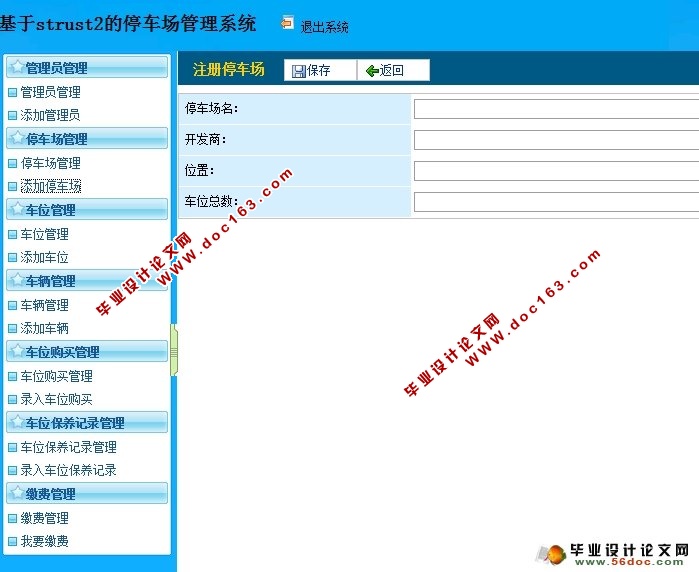Collapse the 车位购买管理 section header

click(86, 352)
